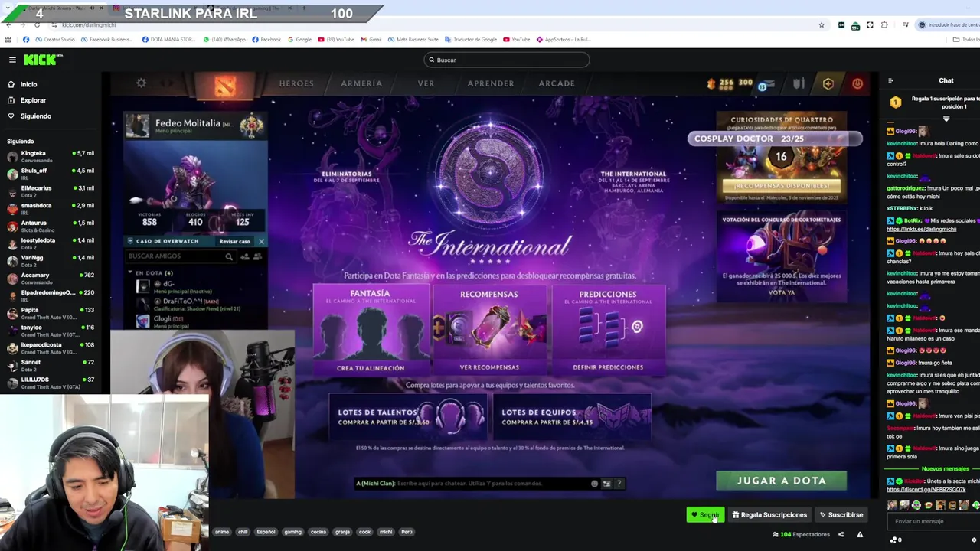Image resolution: width=980 pixels, height=551 pixels.
Task: Open smashdota followed channel
Action: 51,208
